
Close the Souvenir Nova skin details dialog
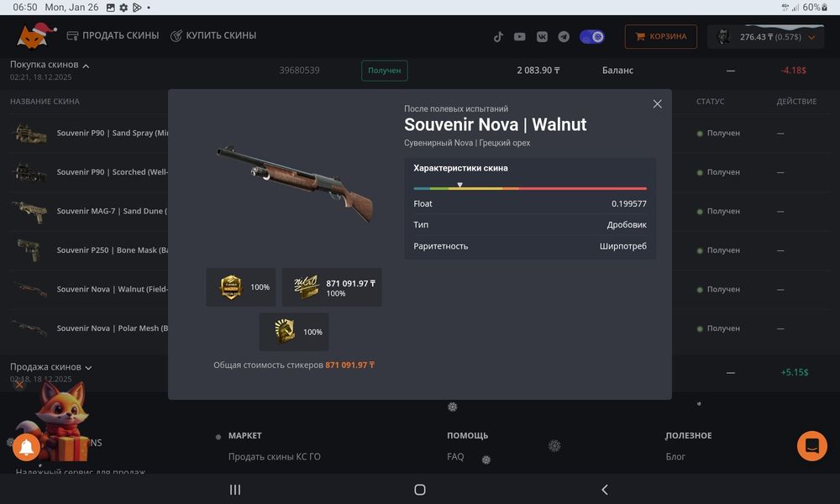point(658,104)
